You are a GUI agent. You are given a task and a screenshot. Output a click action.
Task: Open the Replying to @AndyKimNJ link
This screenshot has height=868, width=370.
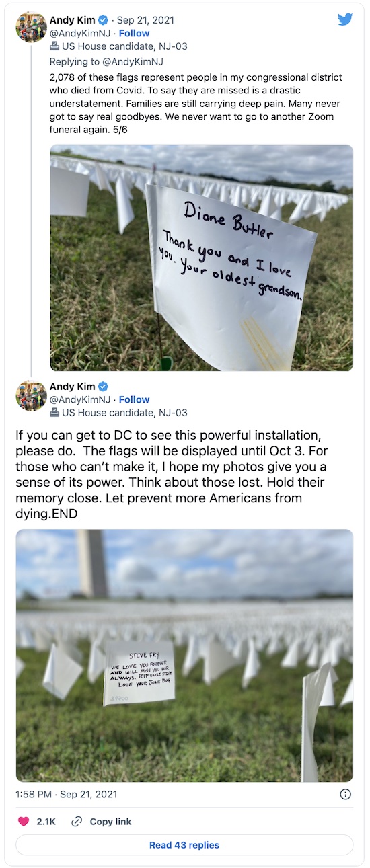[107, 61]
